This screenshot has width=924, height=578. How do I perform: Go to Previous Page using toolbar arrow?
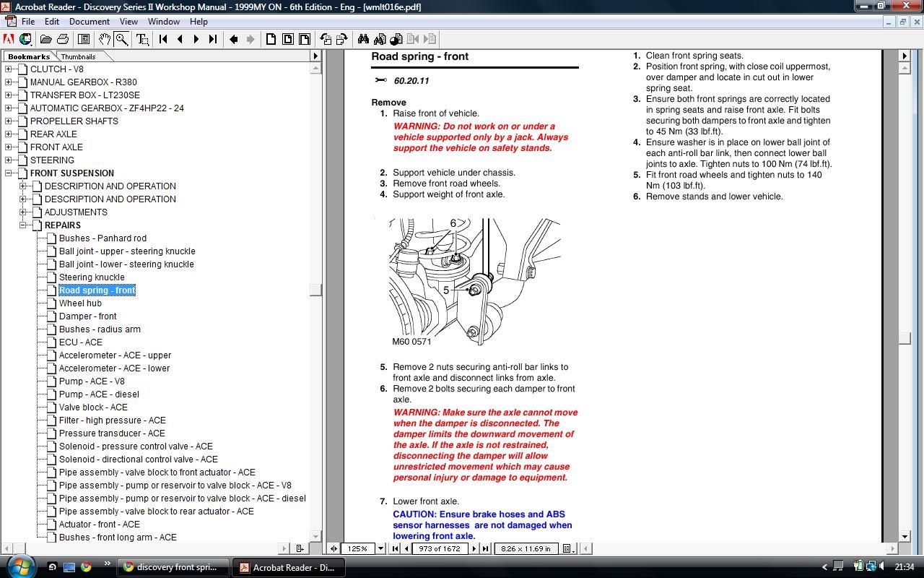[180, 39]
